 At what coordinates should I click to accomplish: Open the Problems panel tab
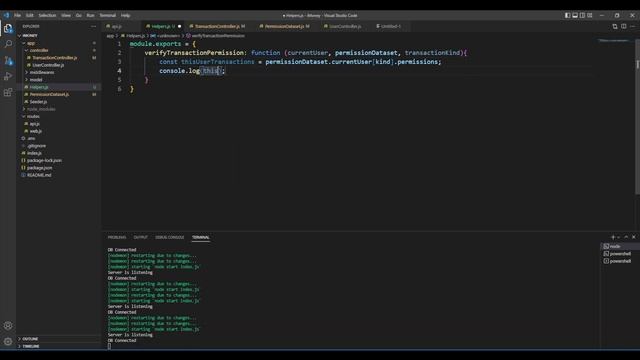point(117,237)
